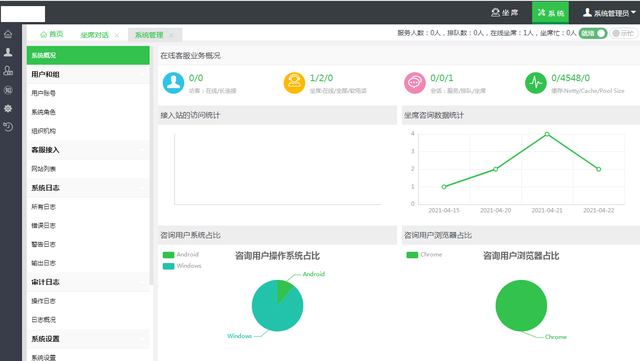The width and height of the screenshot is (640, 361).
Task: Collapse the 系统设置 section arrow
Action: [142, 339]
